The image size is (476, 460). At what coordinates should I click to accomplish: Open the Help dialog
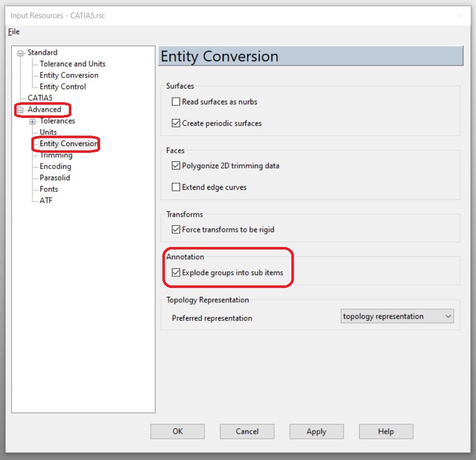(x=385, y=431)
